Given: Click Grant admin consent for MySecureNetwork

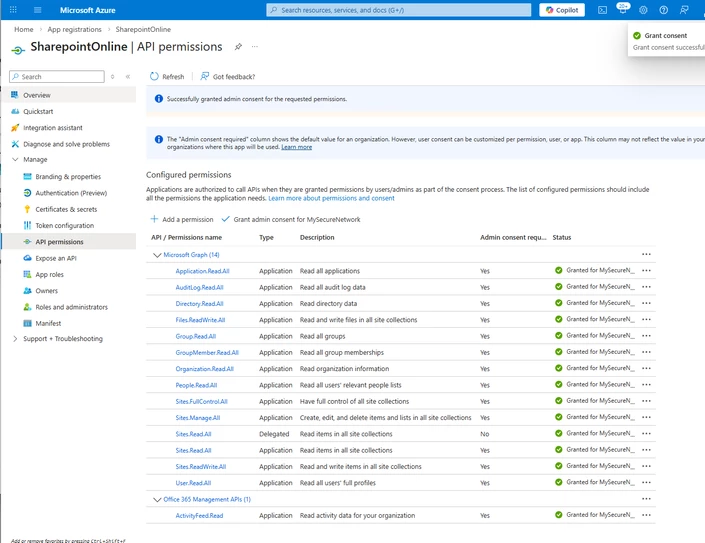Looking at the screenshot, I should coord(291,219).
